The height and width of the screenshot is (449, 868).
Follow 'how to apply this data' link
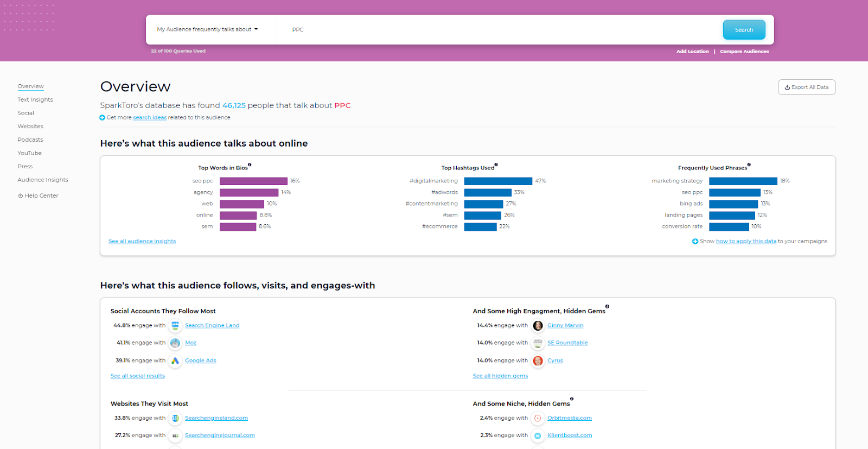pyautogui.click(x=746, y=242)
